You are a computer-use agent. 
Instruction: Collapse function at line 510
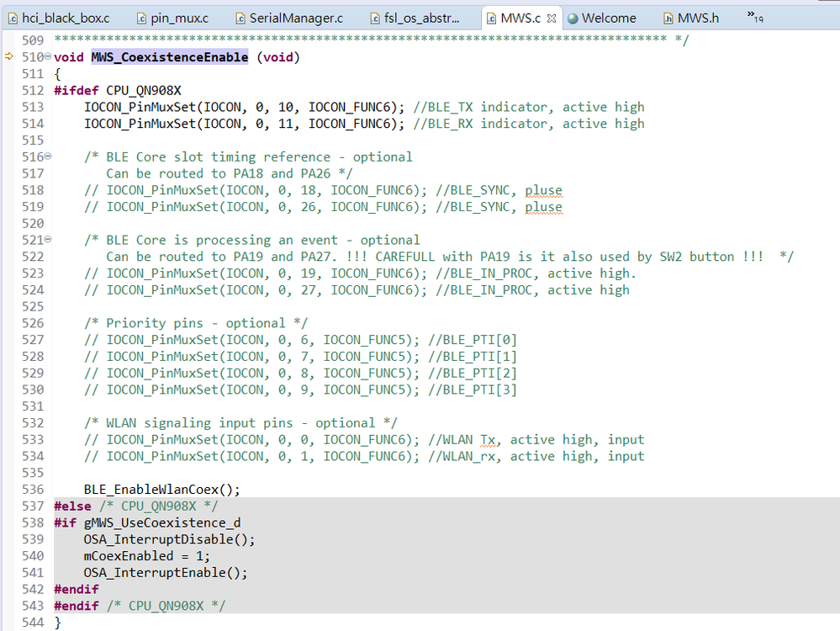pyautogui.click(x=48, y=56)
